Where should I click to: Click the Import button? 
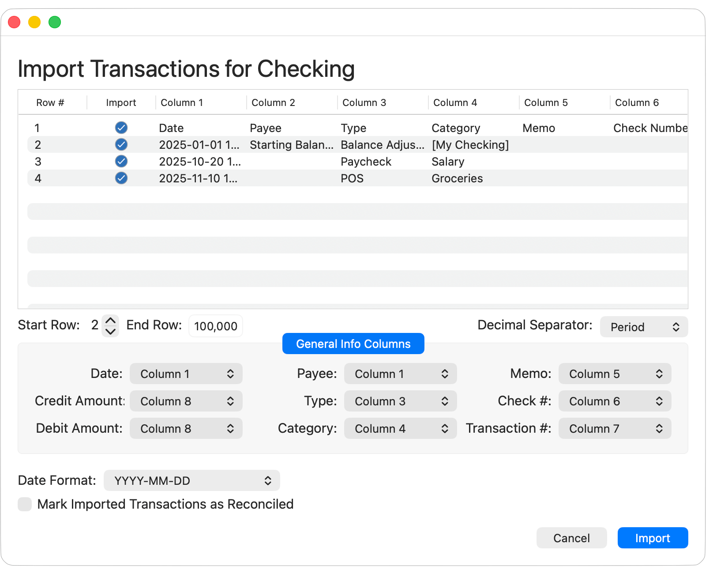pyautogui.click(x=653, y=538)
